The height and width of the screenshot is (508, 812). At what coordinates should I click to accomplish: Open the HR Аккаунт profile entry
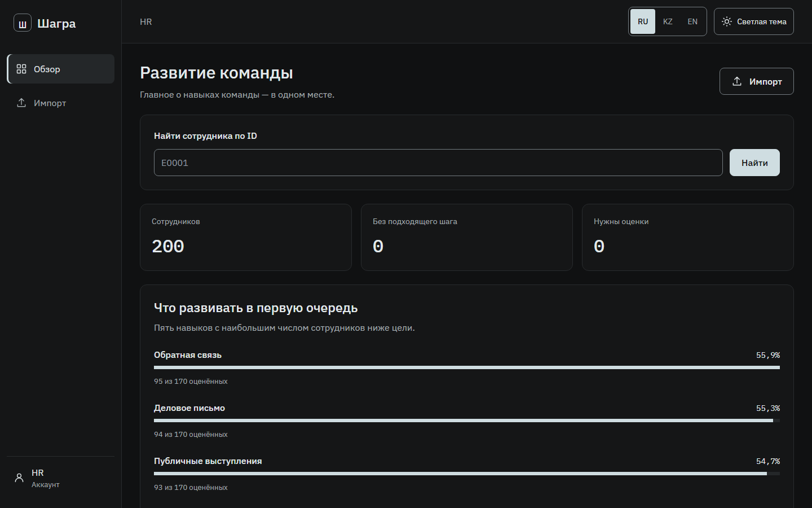click(x=61, y=478)
